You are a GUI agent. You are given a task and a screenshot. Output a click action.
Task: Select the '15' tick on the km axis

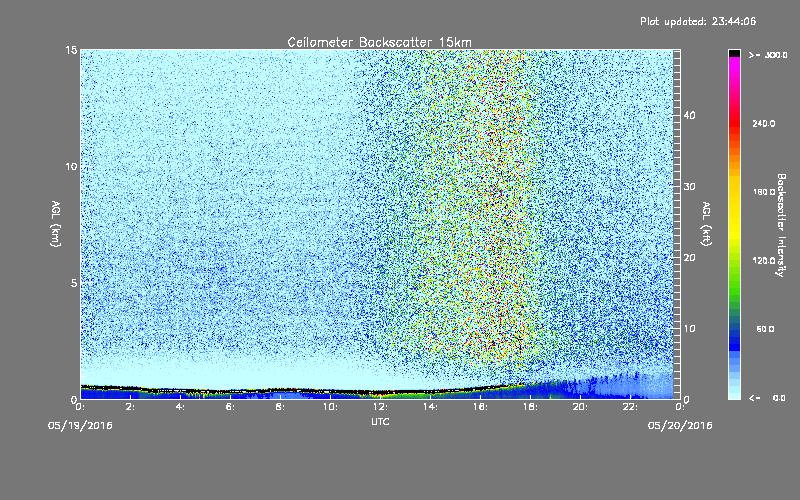point(71,50)
